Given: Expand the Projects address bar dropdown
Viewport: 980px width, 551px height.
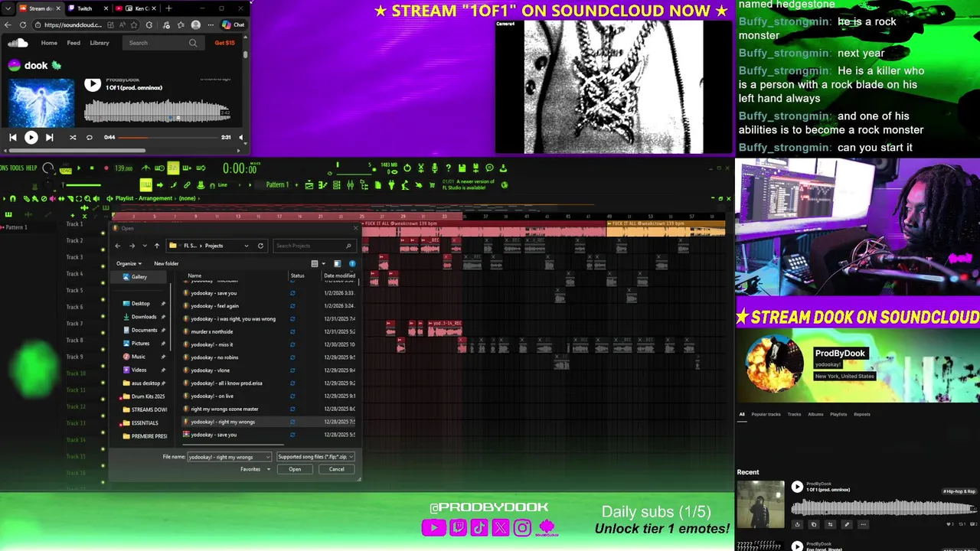Looking at the screenshot, I should tap(247, 246).
